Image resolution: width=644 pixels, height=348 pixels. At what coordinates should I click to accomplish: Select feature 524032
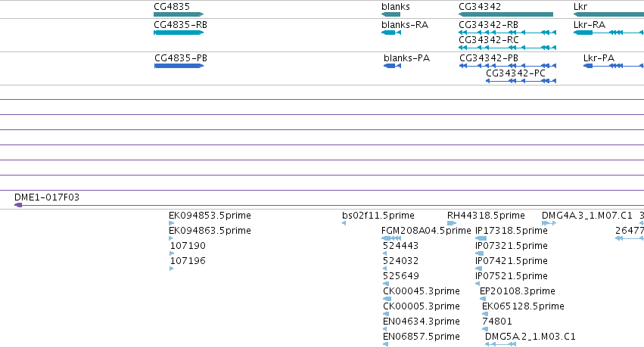click(385, 269)
